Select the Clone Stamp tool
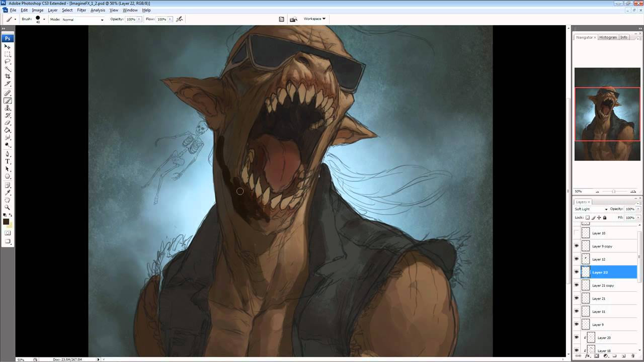Screen dimensions: 644x362 pyautogui.click(x=8, y=108)
